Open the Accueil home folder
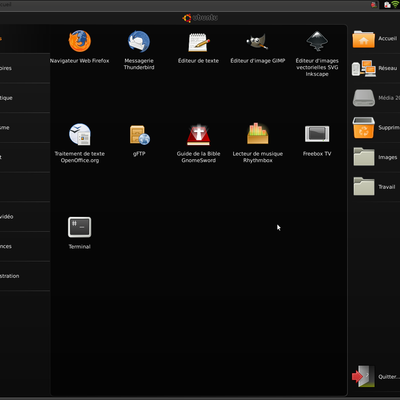 tap(375, 39)
